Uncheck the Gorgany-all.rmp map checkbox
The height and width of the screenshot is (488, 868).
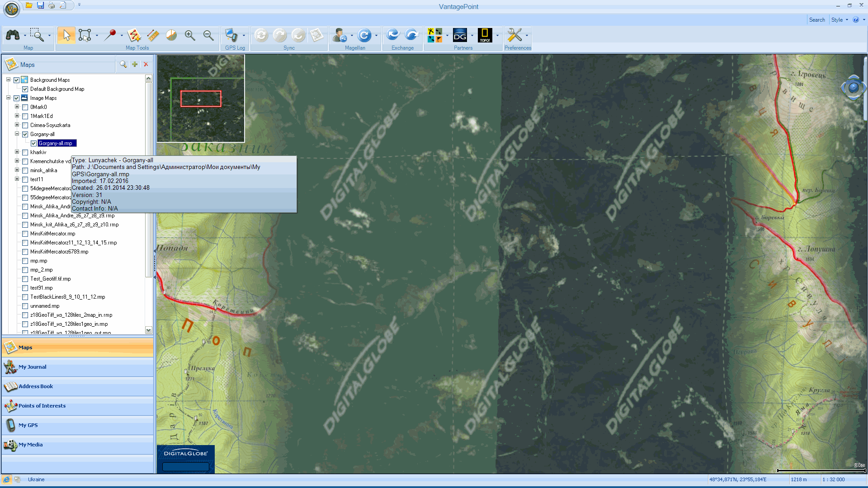coord(34,143)
